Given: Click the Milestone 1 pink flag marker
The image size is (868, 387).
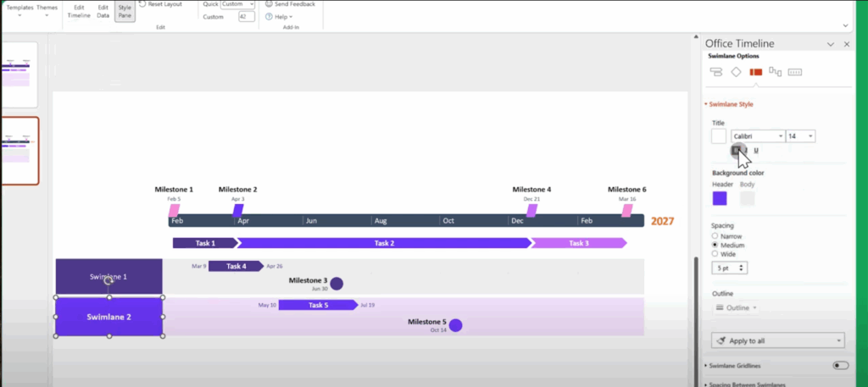Looking at the screenshot, I should [174, 211].
